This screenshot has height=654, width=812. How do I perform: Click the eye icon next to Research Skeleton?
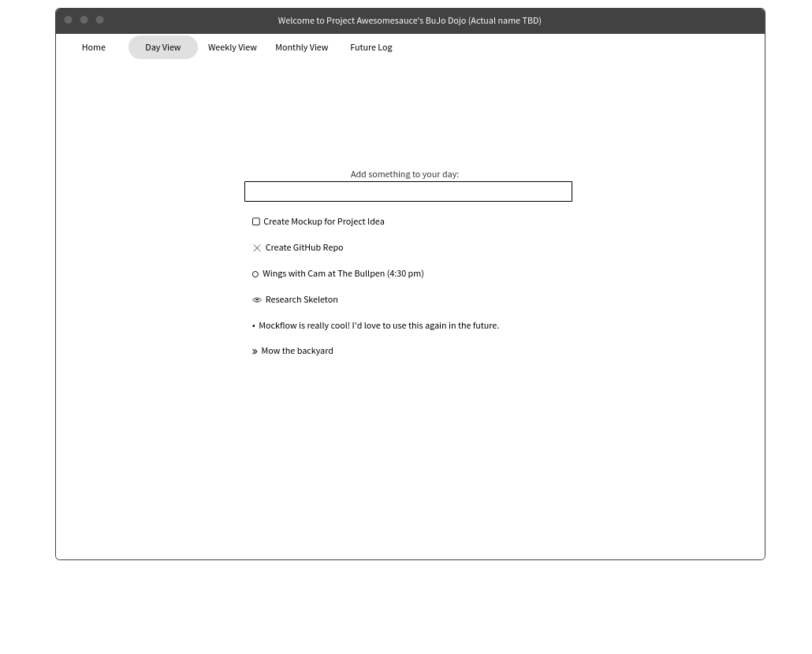coord(257,299)
